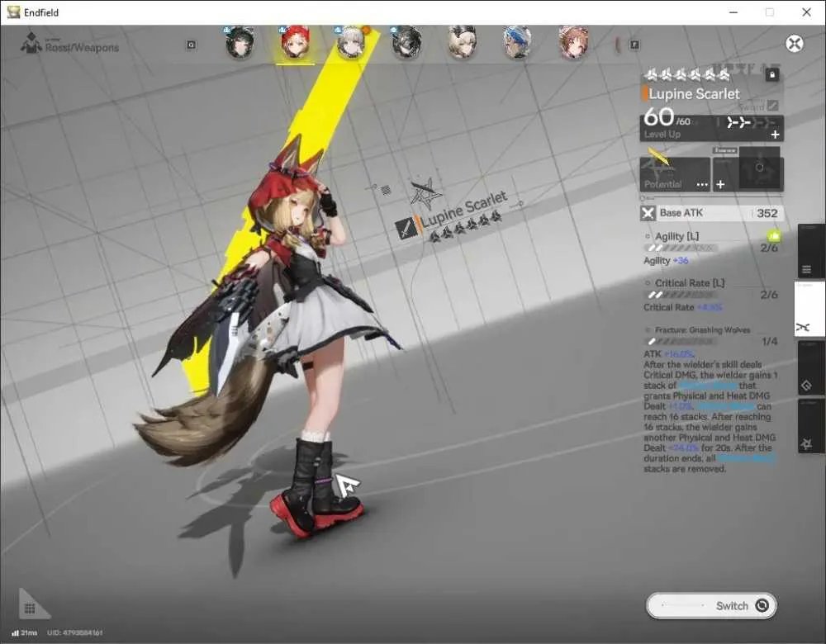
Task: Click the Lupine Scarlet weapon name in panel
Action: (x=695, y=94)
